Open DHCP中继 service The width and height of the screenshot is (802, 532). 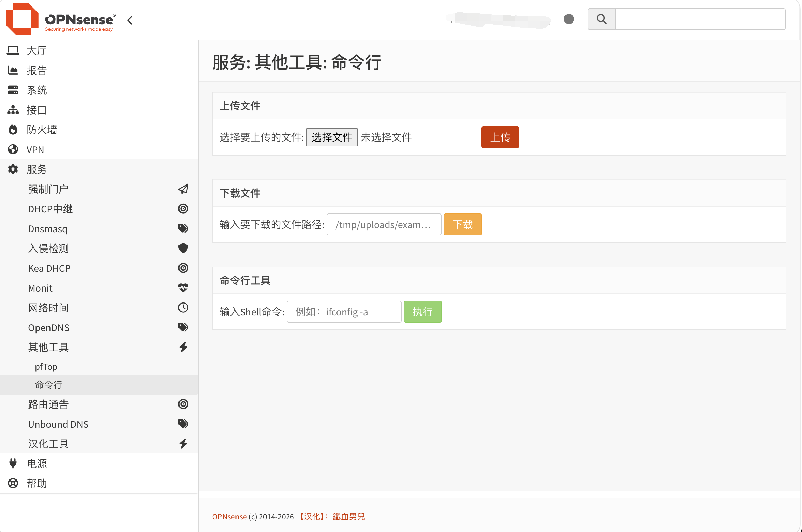coord(99,209)
